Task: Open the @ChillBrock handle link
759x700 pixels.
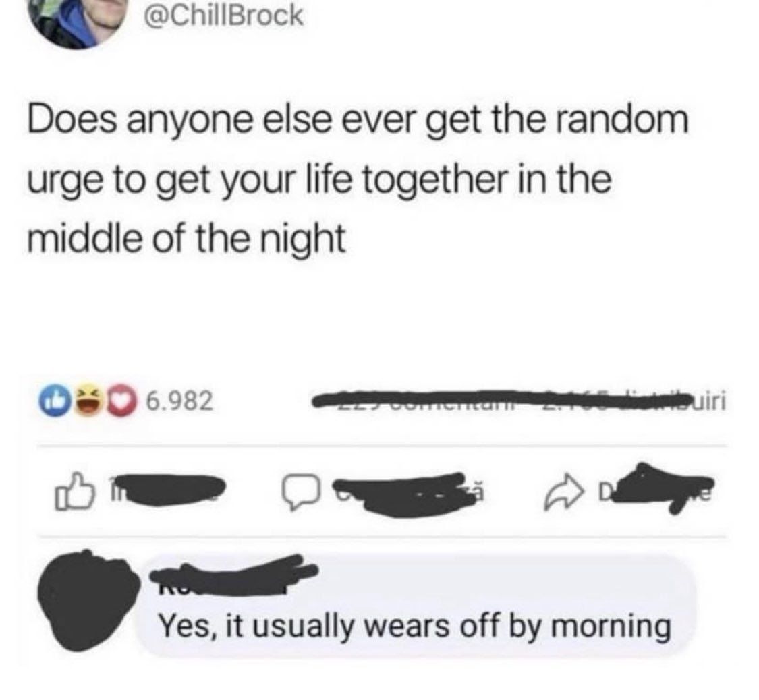Action: [223, 16]
